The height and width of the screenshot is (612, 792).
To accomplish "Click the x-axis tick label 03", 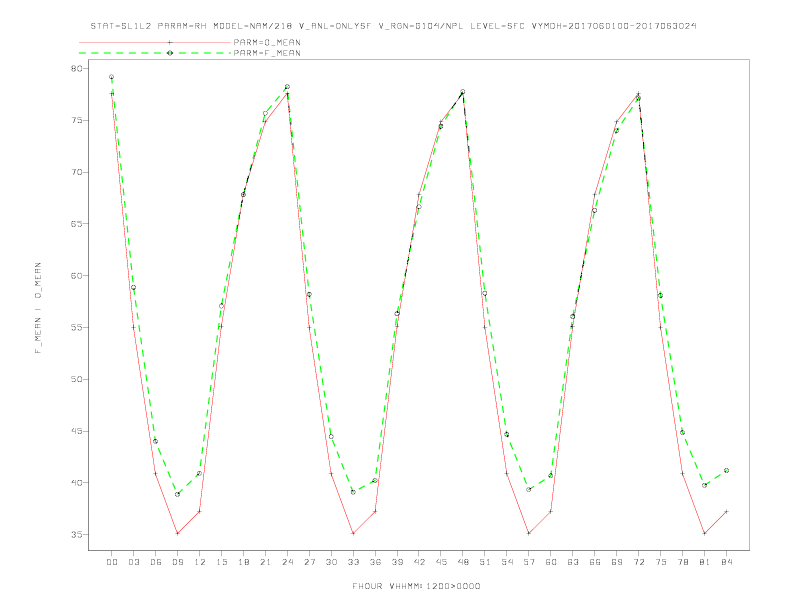I will pos(134,562).
